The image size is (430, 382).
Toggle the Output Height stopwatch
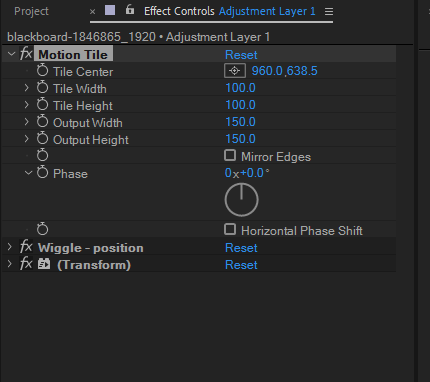tap(42, 139)
